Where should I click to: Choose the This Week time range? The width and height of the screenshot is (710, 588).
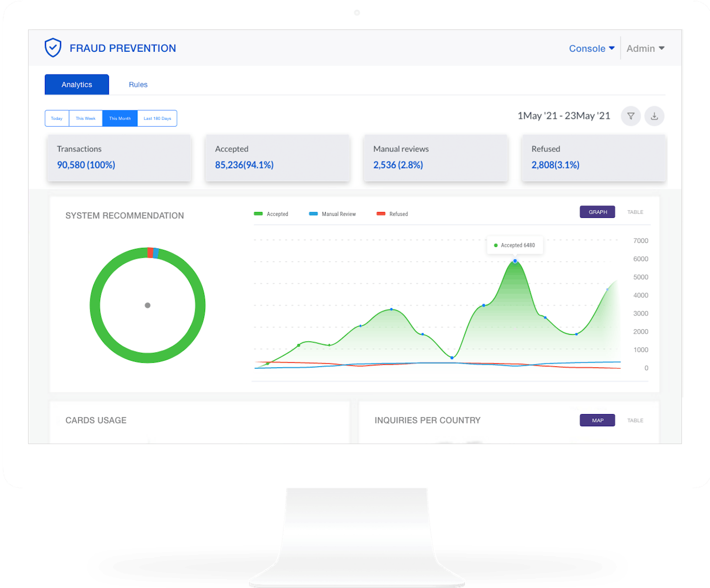85,118
